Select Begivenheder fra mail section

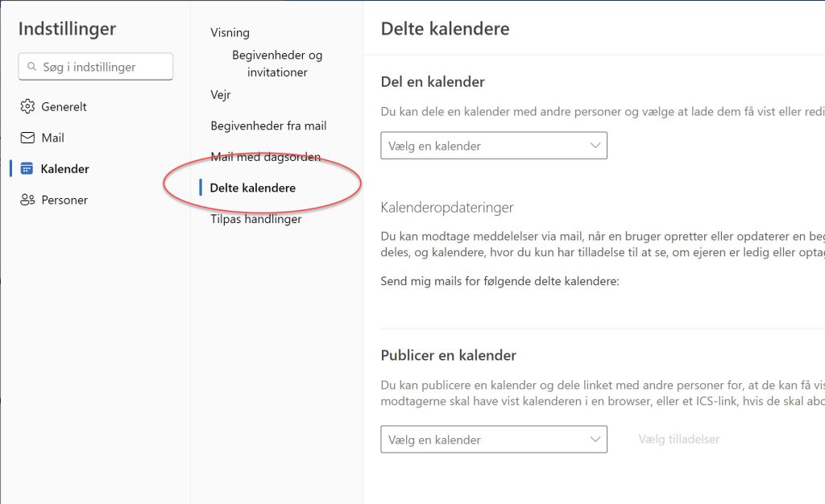point(268,126)
